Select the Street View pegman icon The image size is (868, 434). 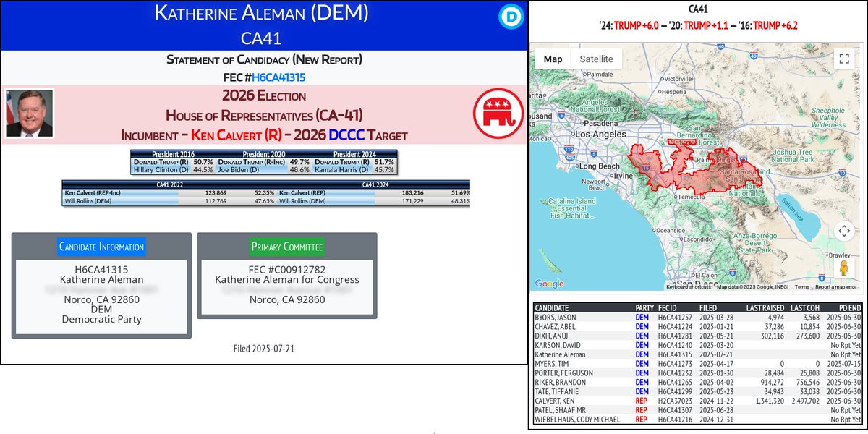point(843,269)
